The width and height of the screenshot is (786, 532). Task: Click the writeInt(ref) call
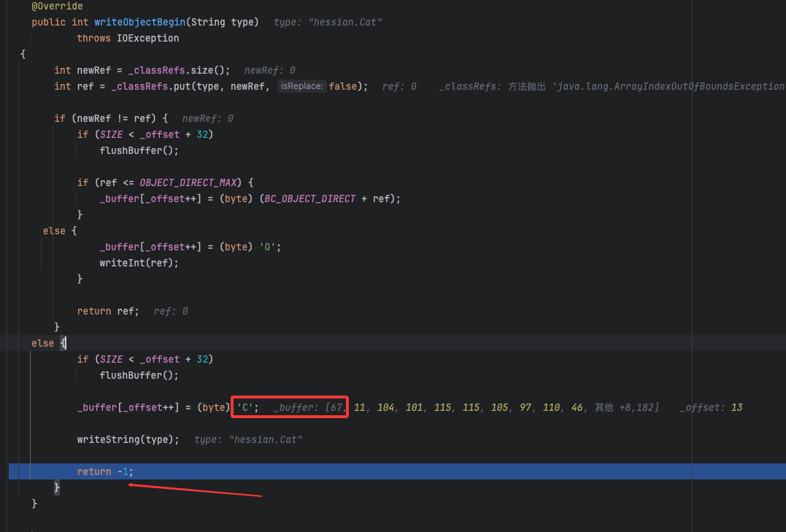[139, 263]
